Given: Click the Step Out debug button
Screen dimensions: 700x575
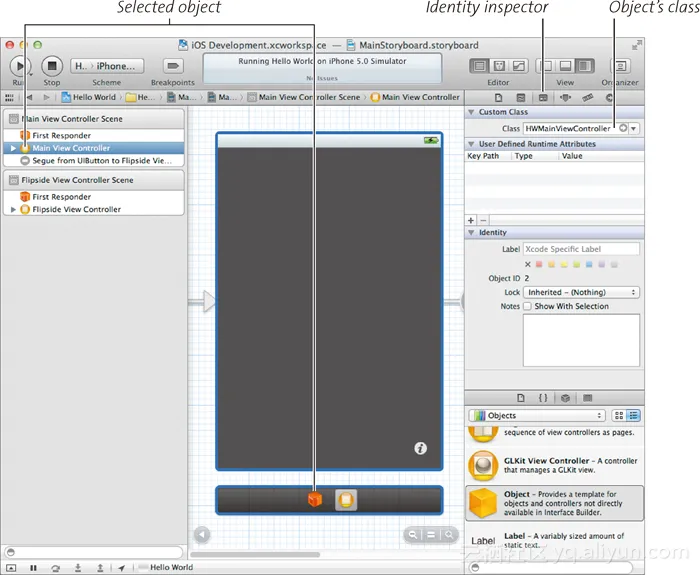Looking at the screenshot, I should tap(100, 568).
